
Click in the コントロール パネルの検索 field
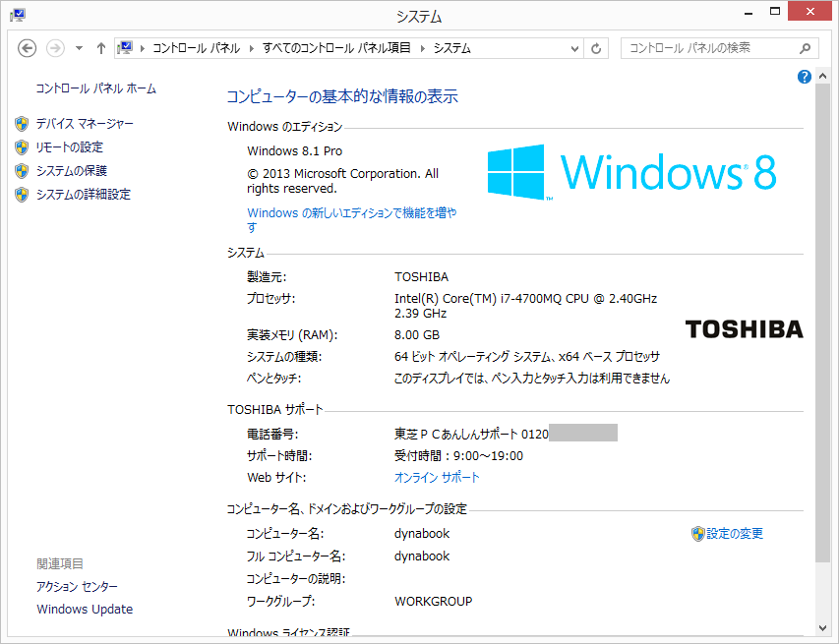click(x=708, y=48)
